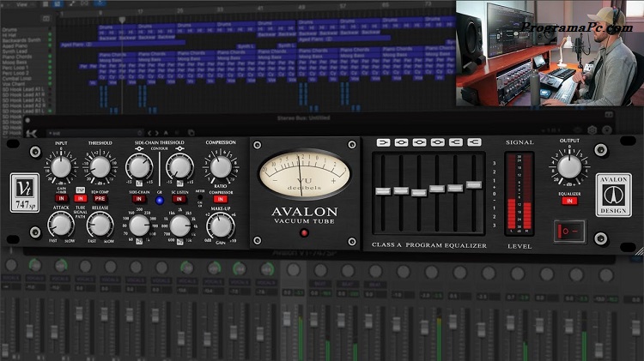
Task: Open the preset name dropdown in plugin header
Action: (95, 133)
